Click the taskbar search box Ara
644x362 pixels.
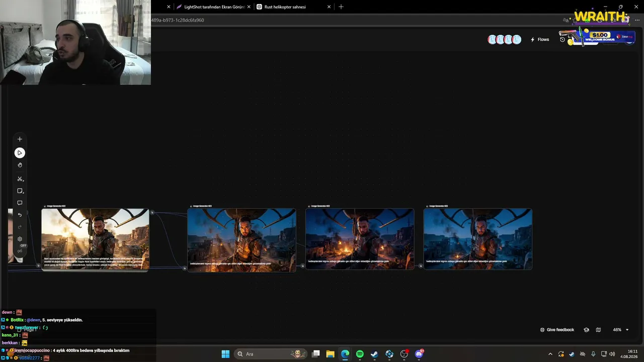tap(271, 354)
